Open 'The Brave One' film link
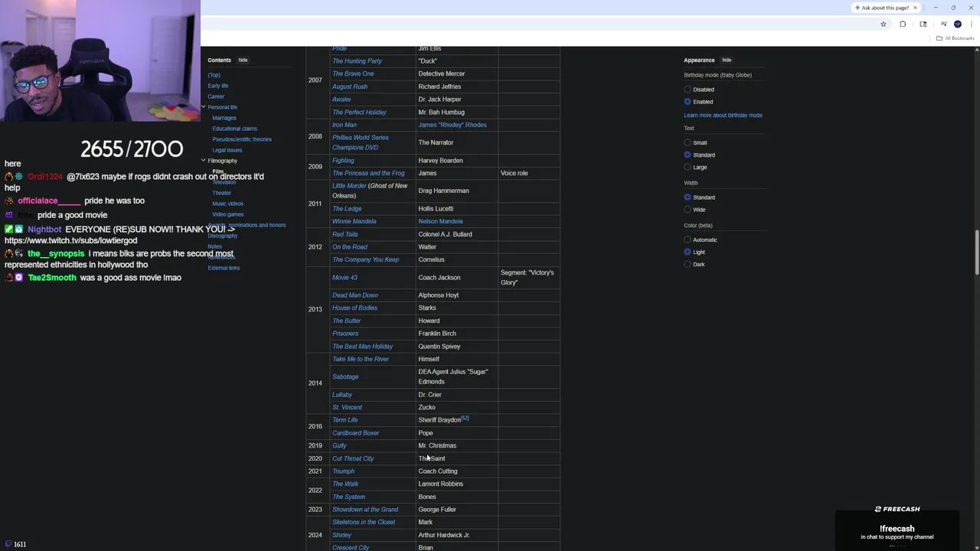This screenshot has width=980, height=551. pyautogui.click(x=353, y=73)
